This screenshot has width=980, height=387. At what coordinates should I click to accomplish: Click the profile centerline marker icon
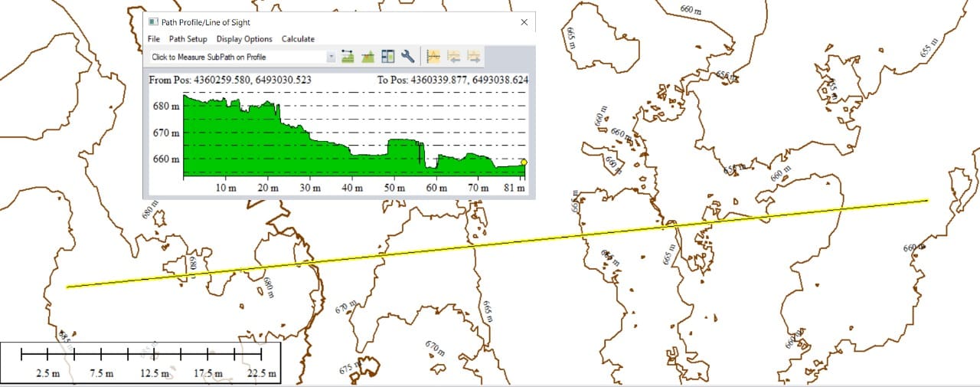[433, 57]
